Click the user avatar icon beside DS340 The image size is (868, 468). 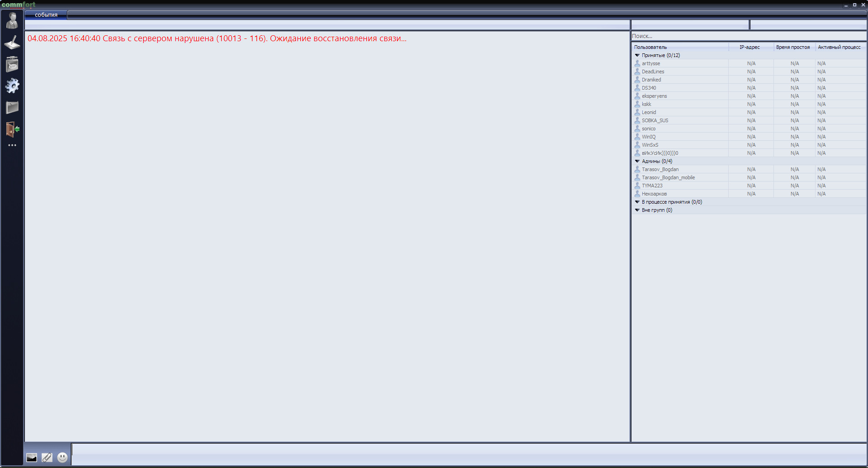(637, 88)
